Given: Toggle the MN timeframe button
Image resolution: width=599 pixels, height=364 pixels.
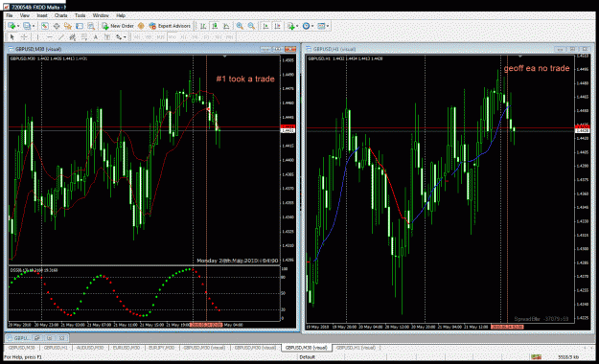Looking at the screenshot, I should (x=229, y=37).
